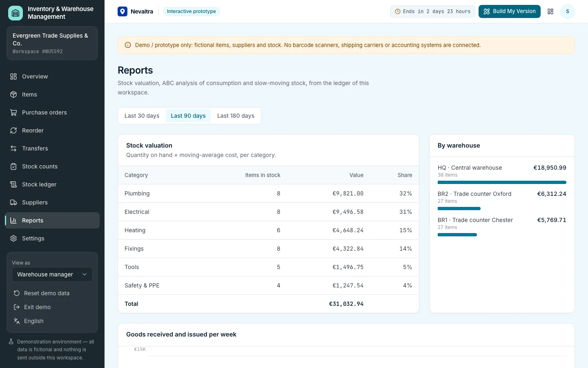Click the HQ Central warehouse value bar

click(x=502, y=182)
